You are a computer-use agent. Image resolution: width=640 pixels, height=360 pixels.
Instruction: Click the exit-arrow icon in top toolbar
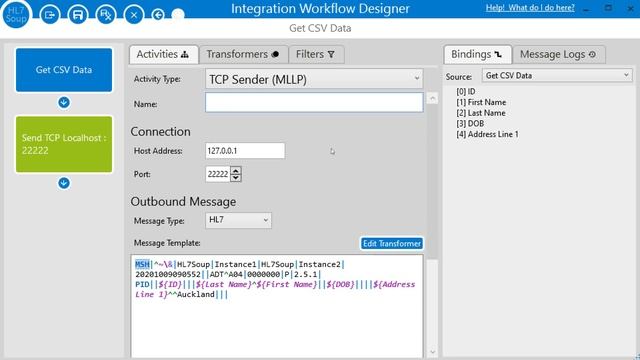[50, 15]
